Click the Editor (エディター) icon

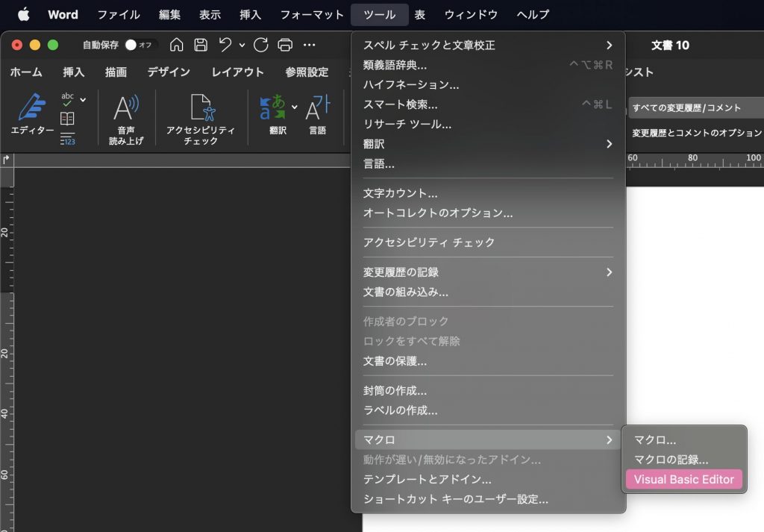coord(32,114)
